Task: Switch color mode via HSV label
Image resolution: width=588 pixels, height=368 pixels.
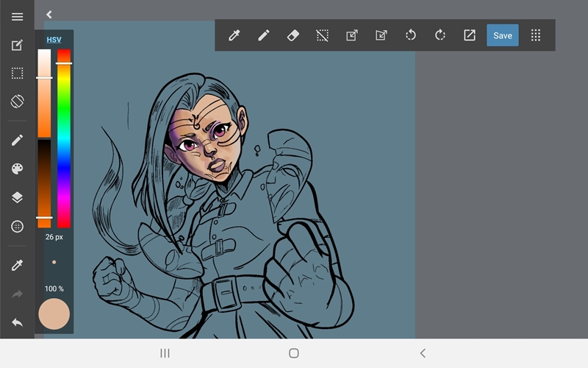Action: click(x=54, y=40)
